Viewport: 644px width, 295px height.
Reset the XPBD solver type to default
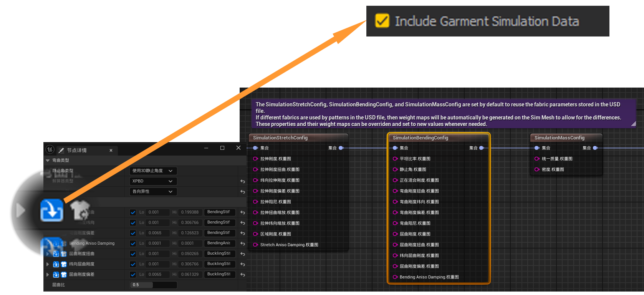click(243, 181)
